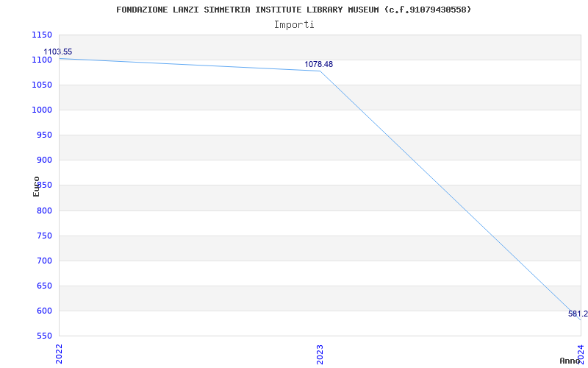Click the 1150 y-axis value

(42, 35)
